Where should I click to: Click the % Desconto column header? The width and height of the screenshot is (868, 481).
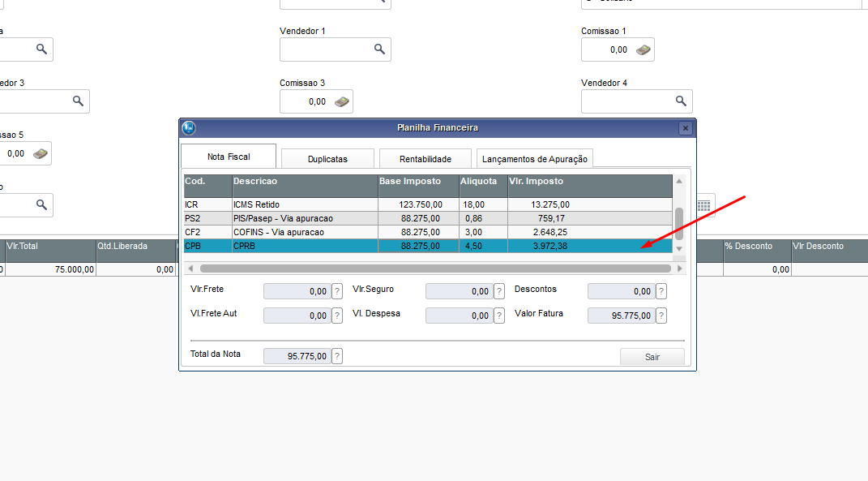tap(757, 251)
